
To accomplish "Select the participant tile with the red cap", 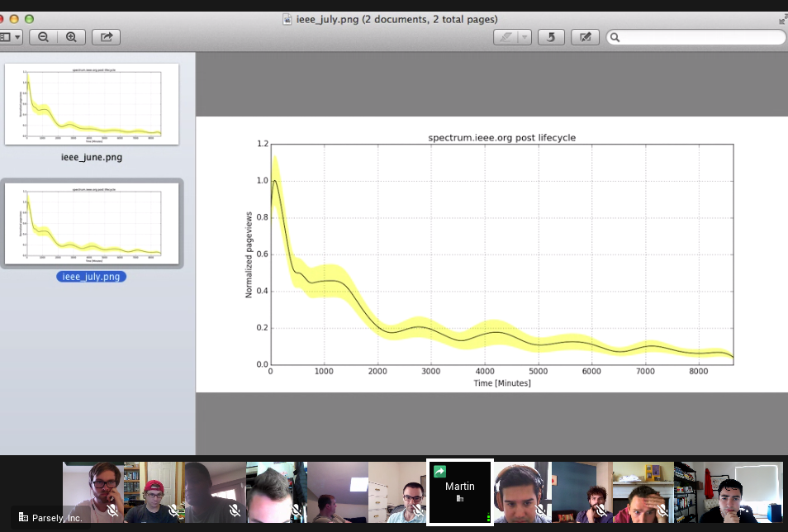I will point(154,492).
